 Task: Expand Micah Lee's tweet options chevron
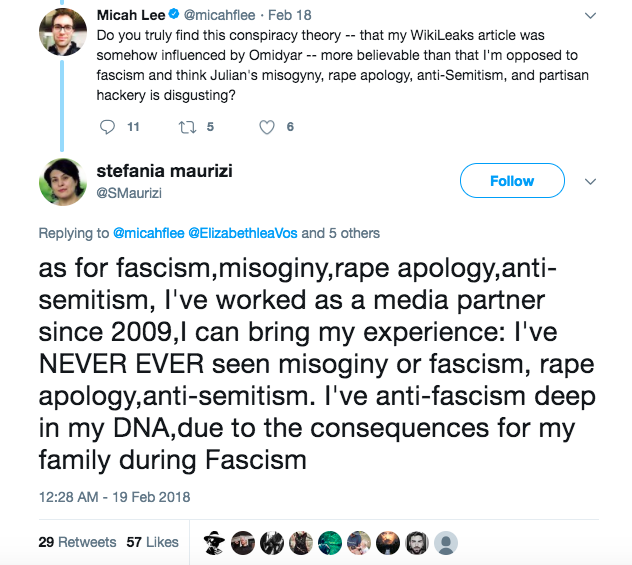[590, 16]
